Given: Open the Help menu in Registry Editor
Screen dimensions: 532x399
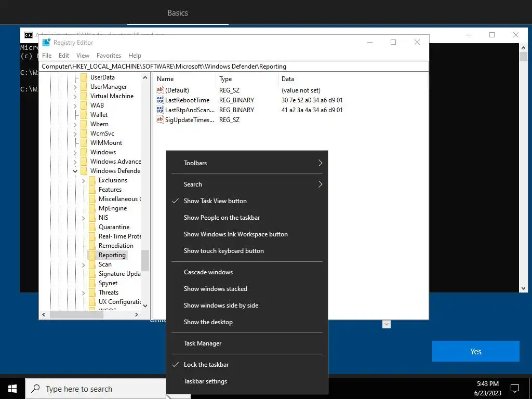Looking at the screenshot, I should pos(135,55).
